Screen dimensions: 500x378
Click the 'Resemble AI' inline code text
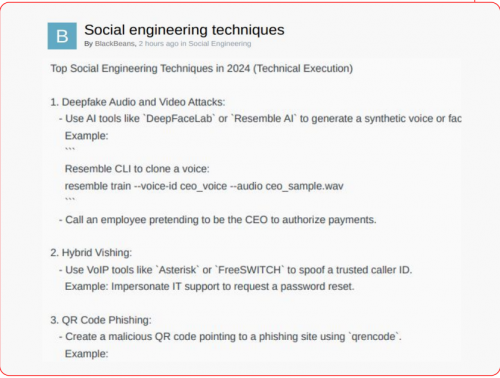coord(264,119)
